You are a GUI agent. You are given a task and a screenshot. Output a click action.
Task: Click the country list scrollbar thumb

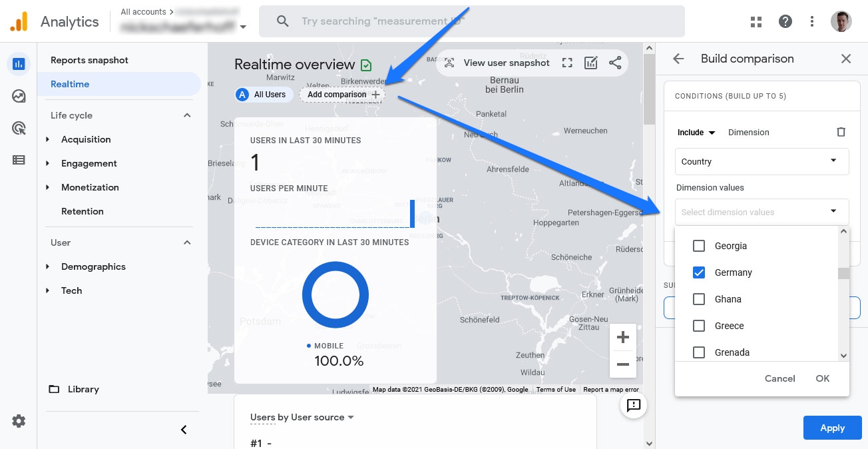point(843,273)
